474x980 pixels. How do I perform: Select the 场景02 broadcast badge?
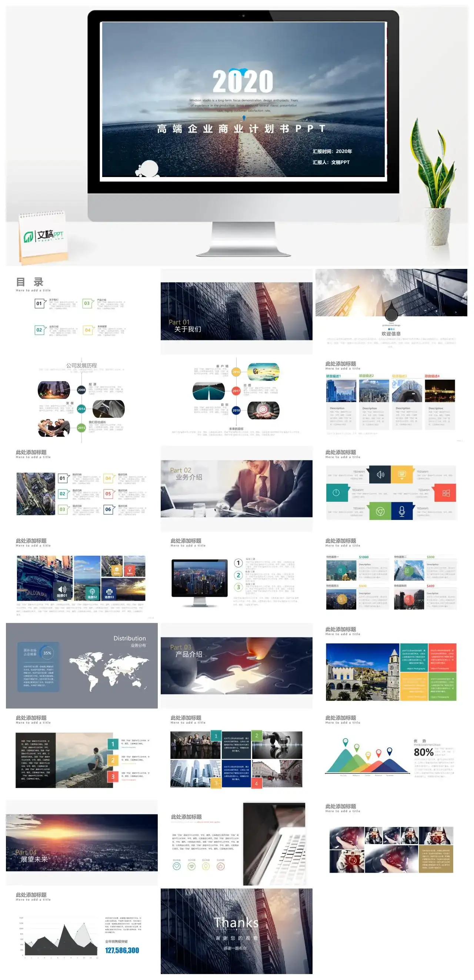[92, 592]
